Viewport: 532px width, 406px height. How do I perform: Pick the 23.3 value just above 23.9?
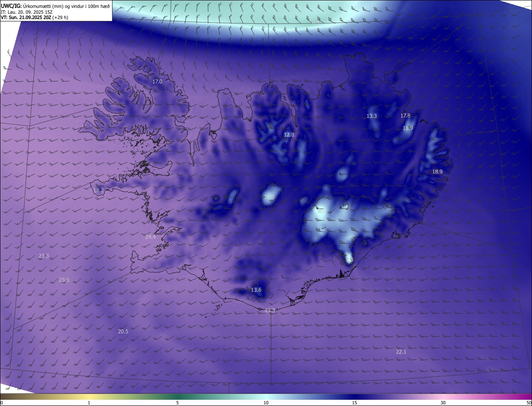[44, 256]
